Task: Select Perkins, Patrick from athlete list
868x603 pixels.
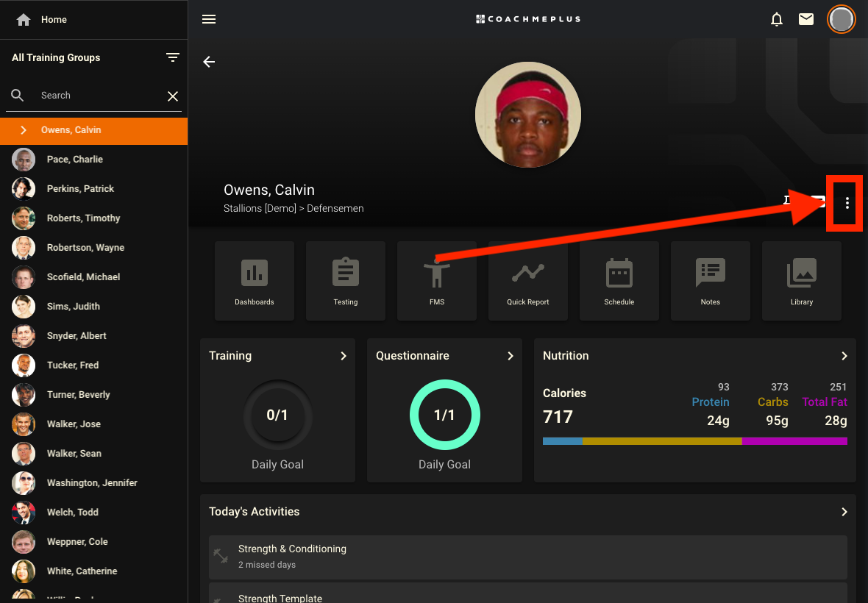Action: (x=80, y=189)
